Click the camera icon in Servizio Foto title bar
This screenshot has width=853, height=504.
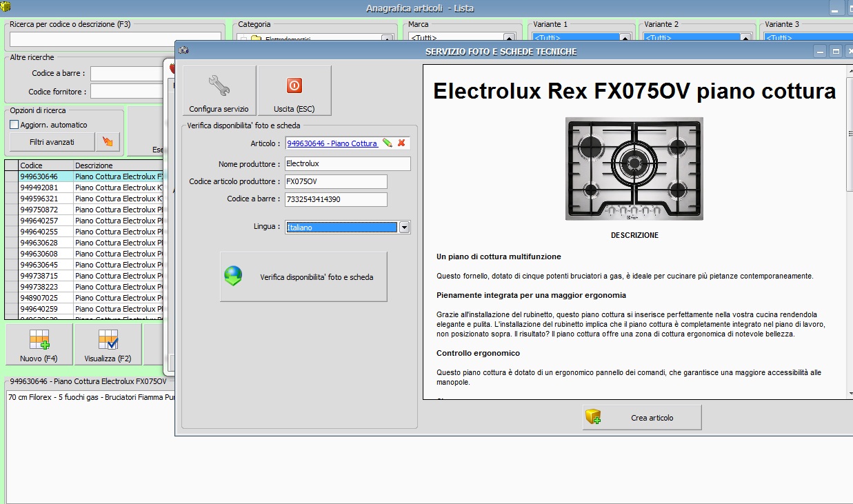tap(183, 50)
